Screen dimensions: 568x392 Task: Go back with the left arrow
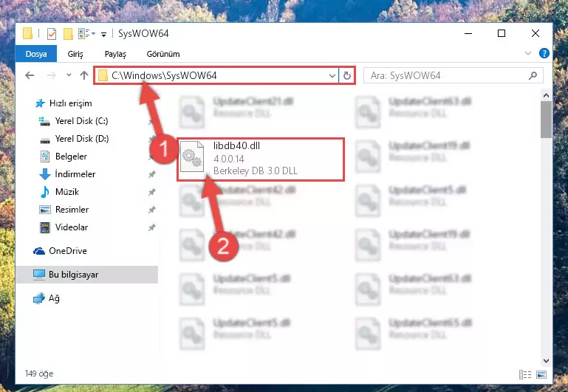click(x=30, y=75)
